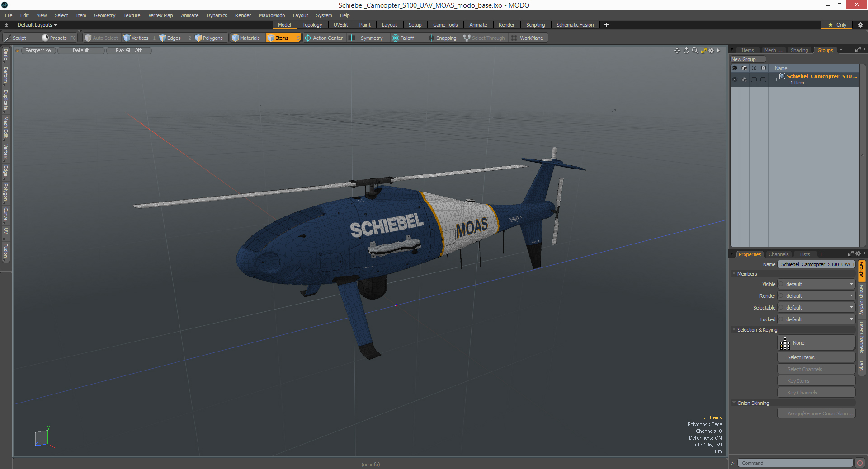Expand the Properties panel with arrows icon
This screenshot has height=469, width=868.
pyautogui.click(x=850, y=253)
